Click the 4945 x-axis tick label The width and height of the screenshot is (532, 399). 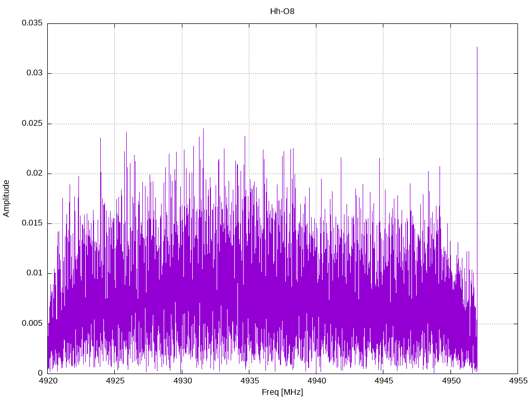(383, 381)
